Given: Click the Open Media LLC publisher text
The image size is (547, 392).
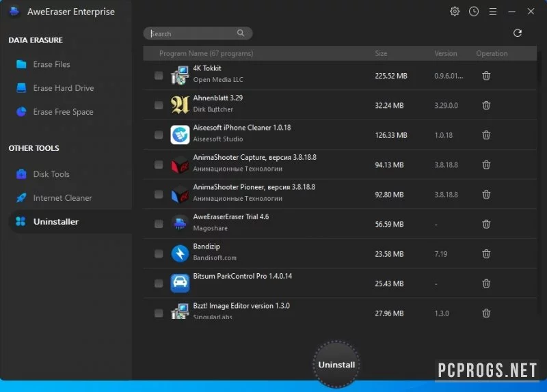Looking at the screenshot, I should pos(218,79).
